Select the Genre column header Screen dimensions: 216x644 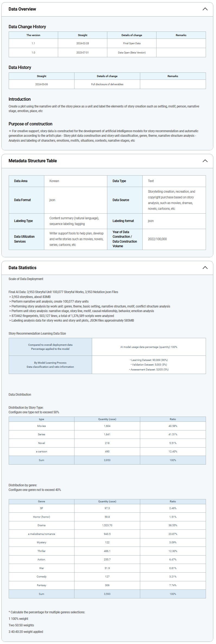pos(41,502)
